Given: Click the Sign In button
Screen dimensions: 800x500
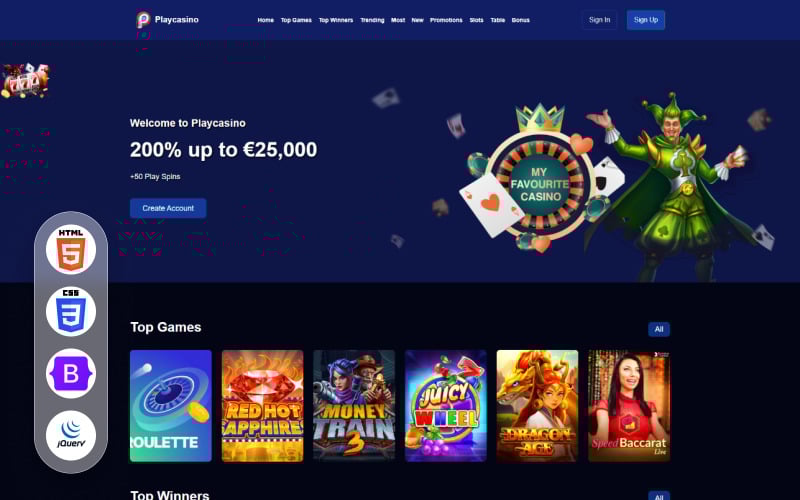Looking at the screenshot, I should tap(599, 20).
